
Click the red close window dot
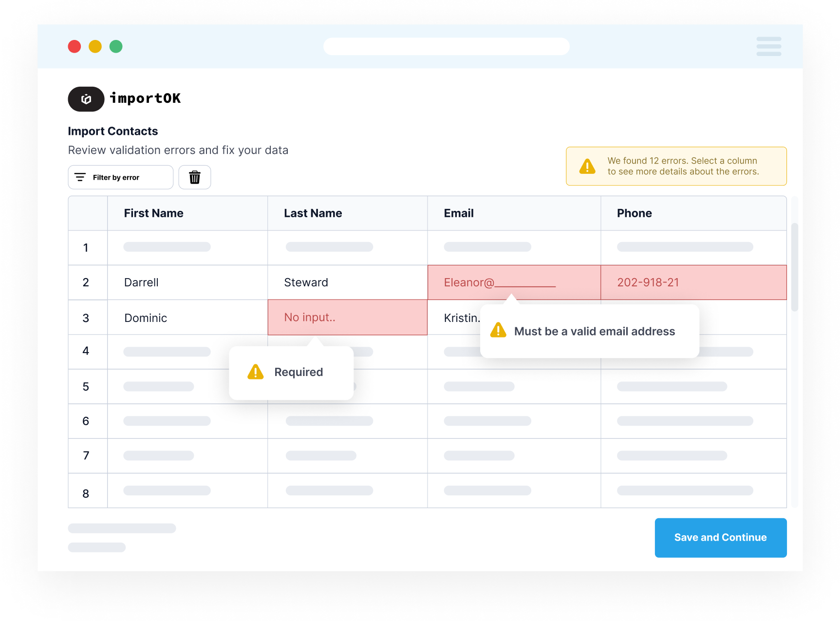(x=75, y=46)
